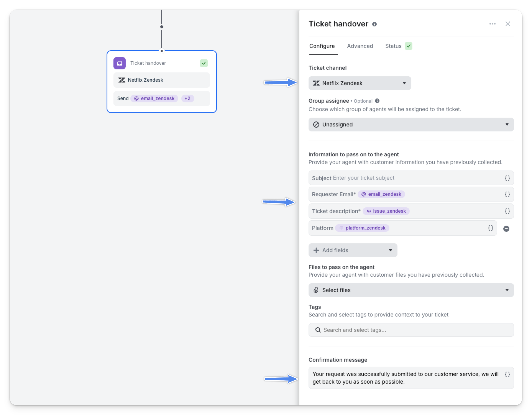Viewport: 532px width, 415px height.
Task: Click the paperclip icon in Select files
Action: (x=316, y=290)
